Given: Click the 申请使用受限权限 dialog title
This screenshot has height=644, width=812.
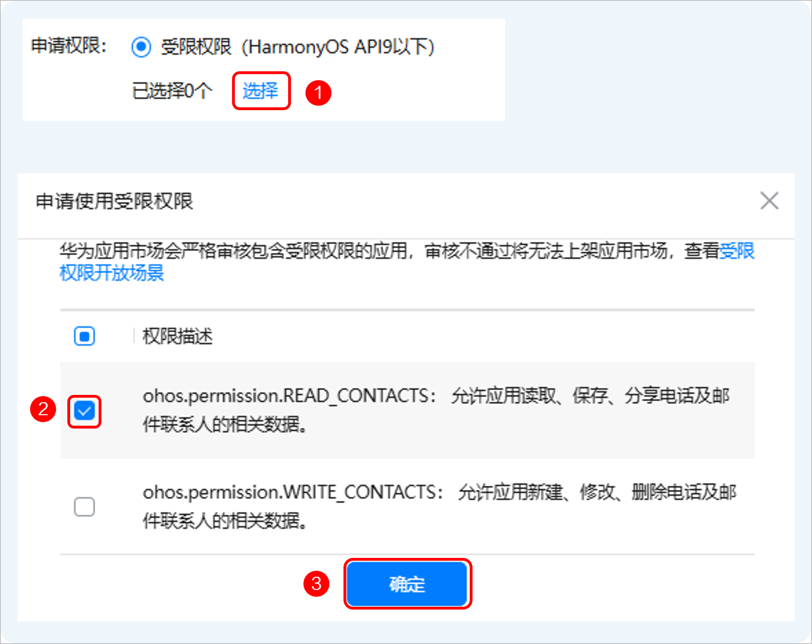Looking at the screenshot, I should point(113,202).
